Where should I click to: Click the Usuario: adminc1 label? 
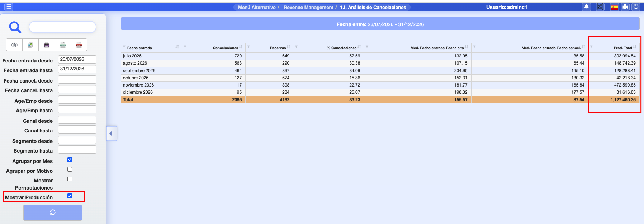(507, 7)
